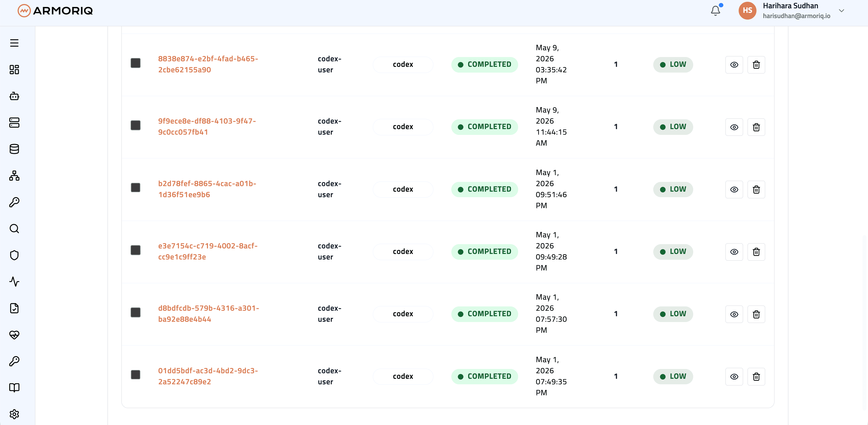Open link 01dd5bdf-ac3d-4bd2-9dc3-2a52247c89e2
Screen dimensions: 868x425
208,376
